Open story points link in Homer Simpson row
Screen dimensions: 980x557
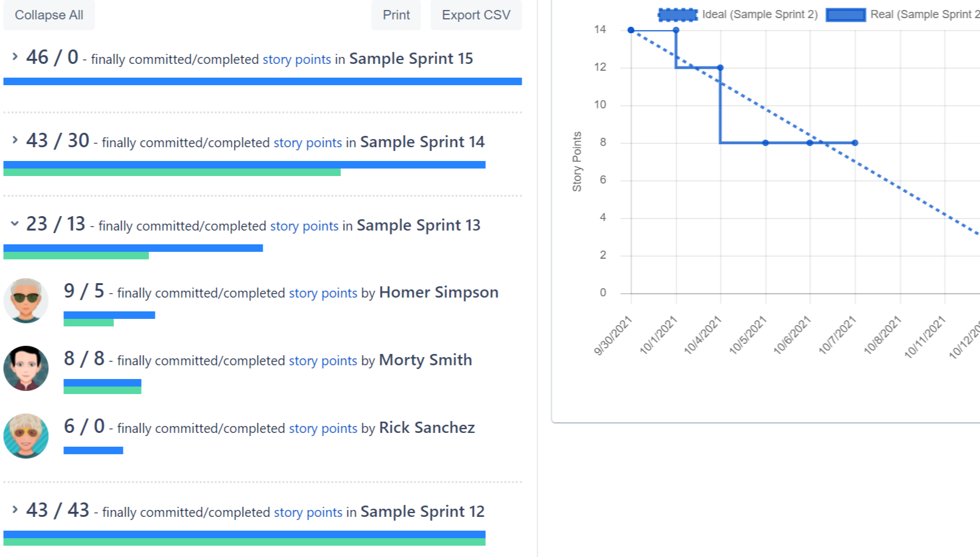pos(323,293)
